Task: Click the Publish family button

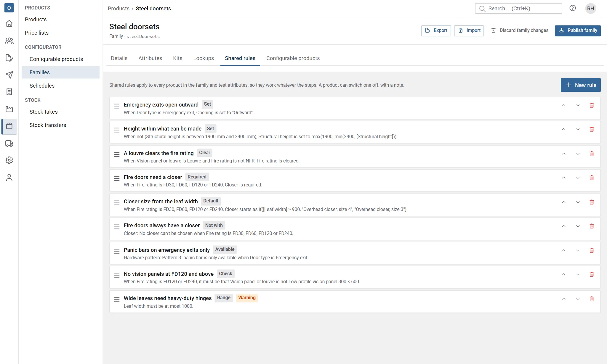Action: coord(578,30)
